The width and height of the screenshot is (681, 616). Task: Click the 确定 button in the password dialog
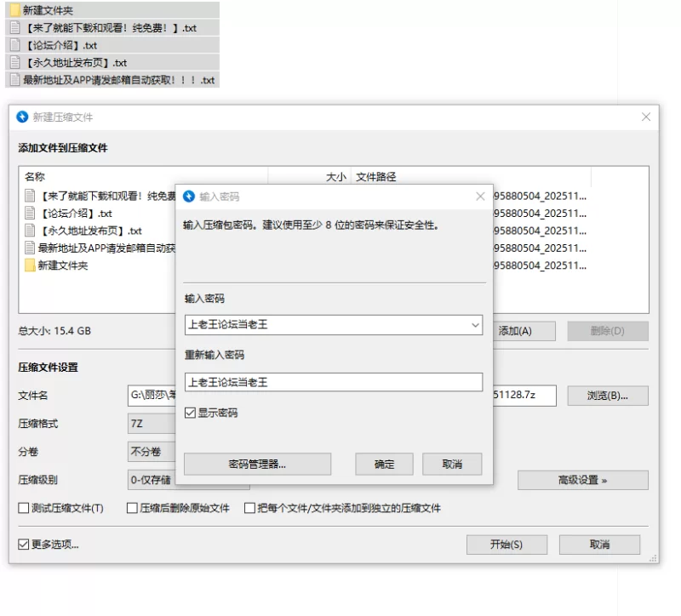point(385,464)
